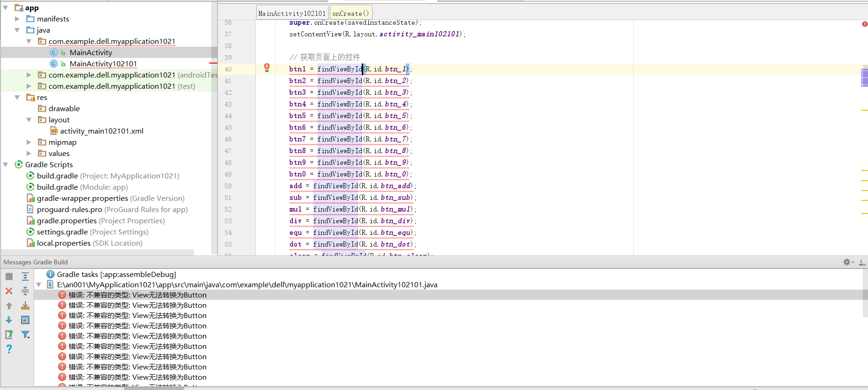Expand the values folder
868x390 pixels.
(x=29, y=153)
